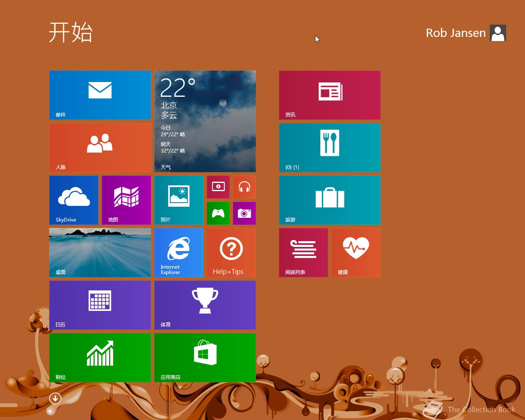
Task: Open the Desktop (桌面) tile
Action: 100,253
